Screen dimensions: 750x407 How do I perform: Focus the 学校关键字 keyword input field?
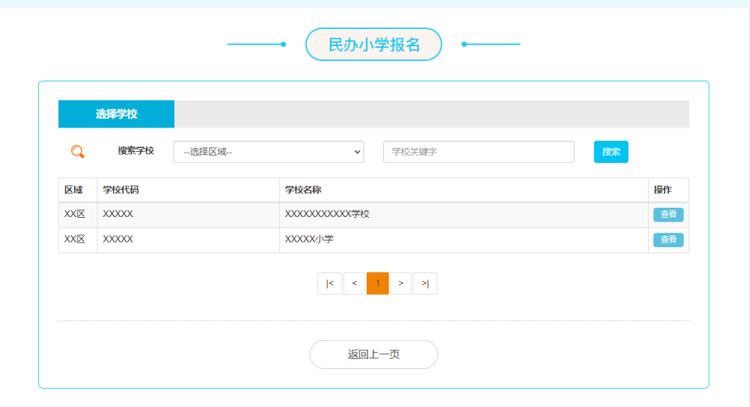coord(478,152)
